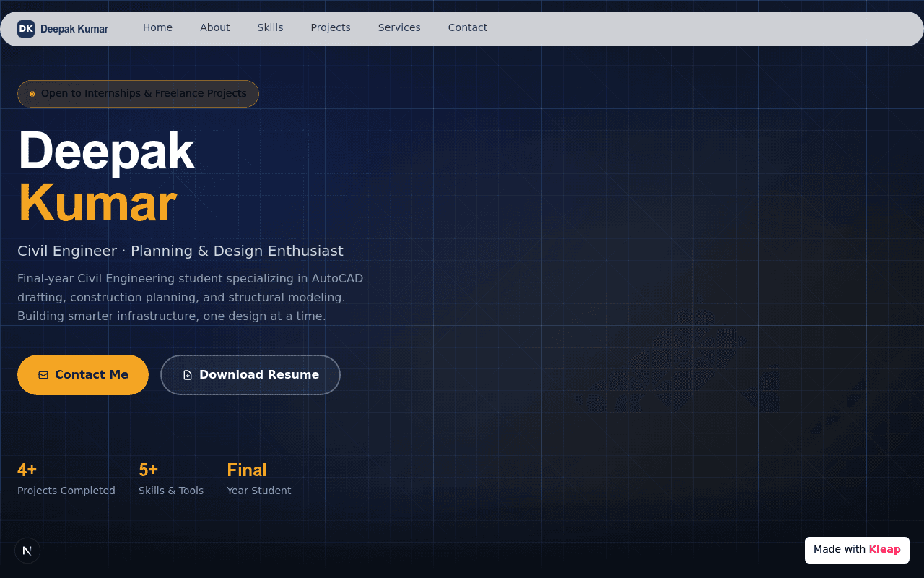The height and width of the screenshot is (578, 924).
Task: Click the envelope icon on Contact Me
Action: (x=43, y=375)
